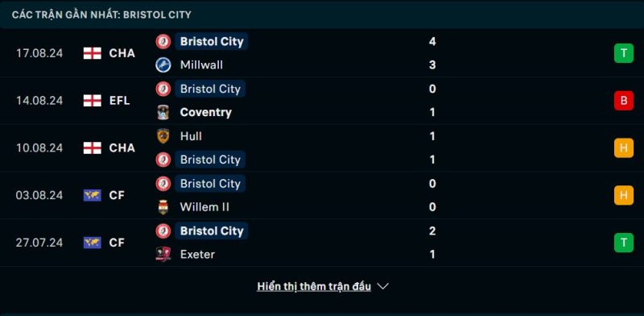This screenshot has height=316, width=644.
Task: Click the Willem II club crest icon
Action: click(163, 207)
